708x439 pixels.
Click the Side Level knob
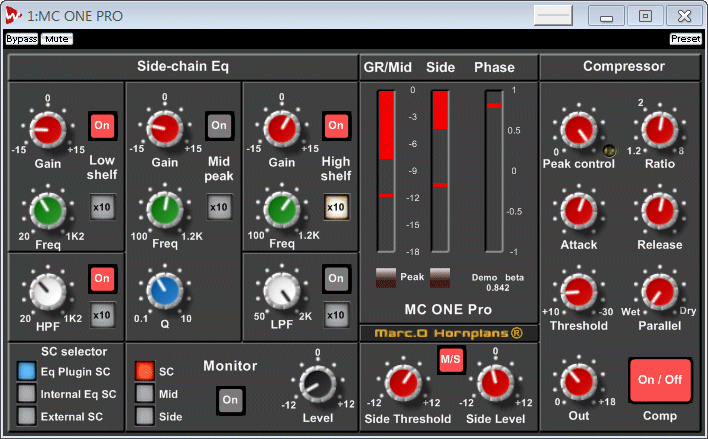pyautogui.click(x=495, y=383)
